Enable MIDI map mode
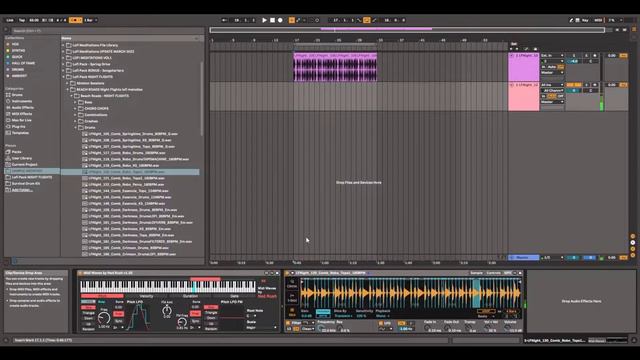The image size is (640, 360). [x=598, y=20]
